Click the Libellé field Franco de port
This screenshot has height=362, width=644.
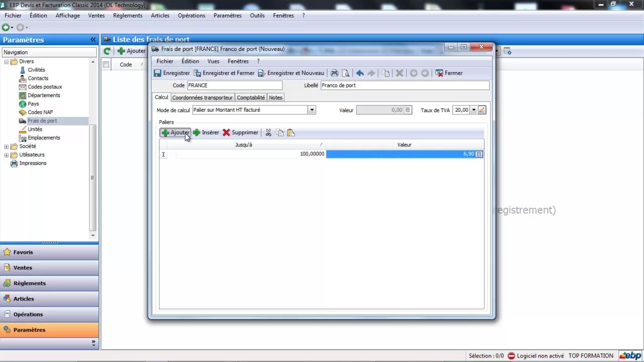click(405, 85)
